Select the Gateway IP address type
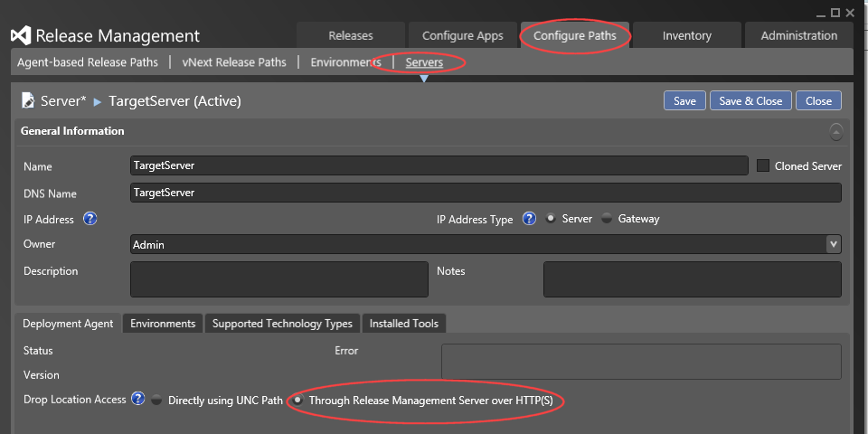 (607, 219)
